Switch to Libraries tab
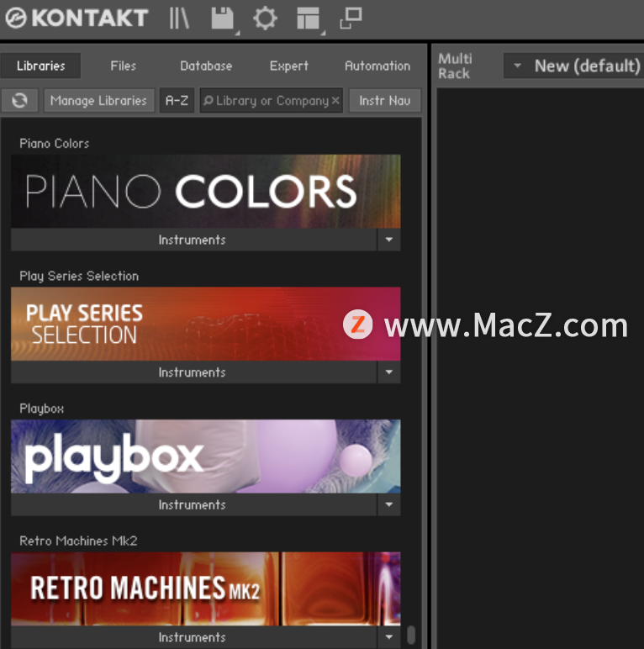 [40, 66]
